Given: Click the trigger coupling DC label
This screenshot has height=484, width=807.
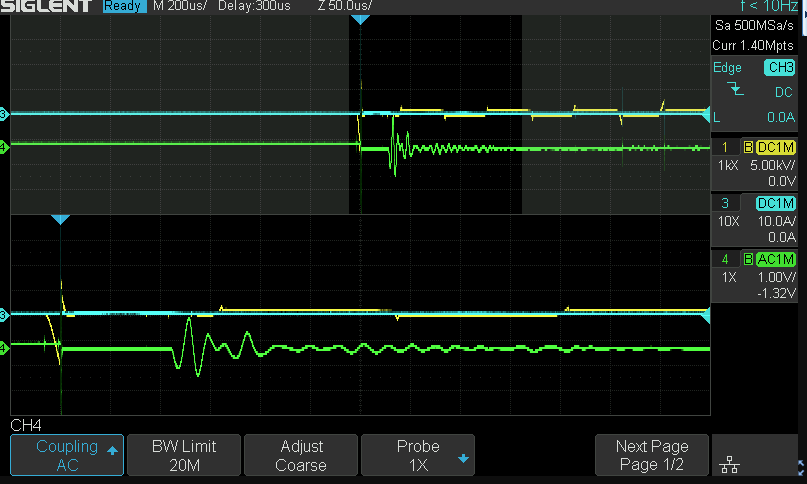Looking at the screenshot, I should point(783,92).
